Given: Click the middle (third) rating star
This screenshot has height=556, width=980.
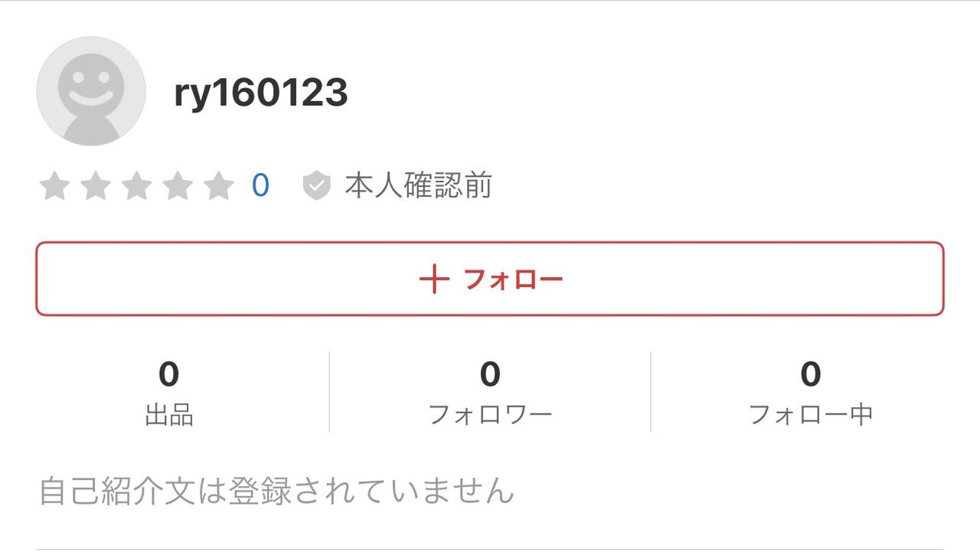Looking at the screenshot, I should point(137,185).
